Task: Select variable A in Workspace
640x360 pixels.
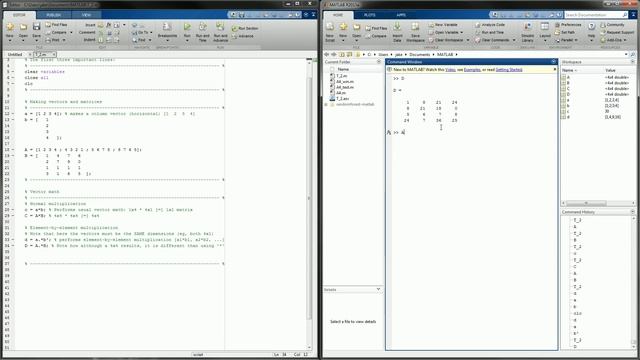Action: (568, 77)
